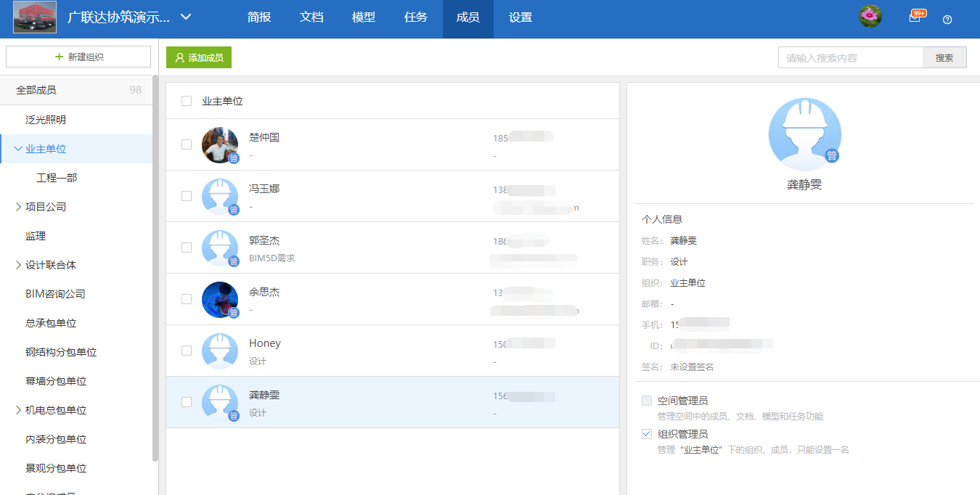Open the project name dropdown
Viewport: 980px width, 495px height.
click(x=186, y=17)
